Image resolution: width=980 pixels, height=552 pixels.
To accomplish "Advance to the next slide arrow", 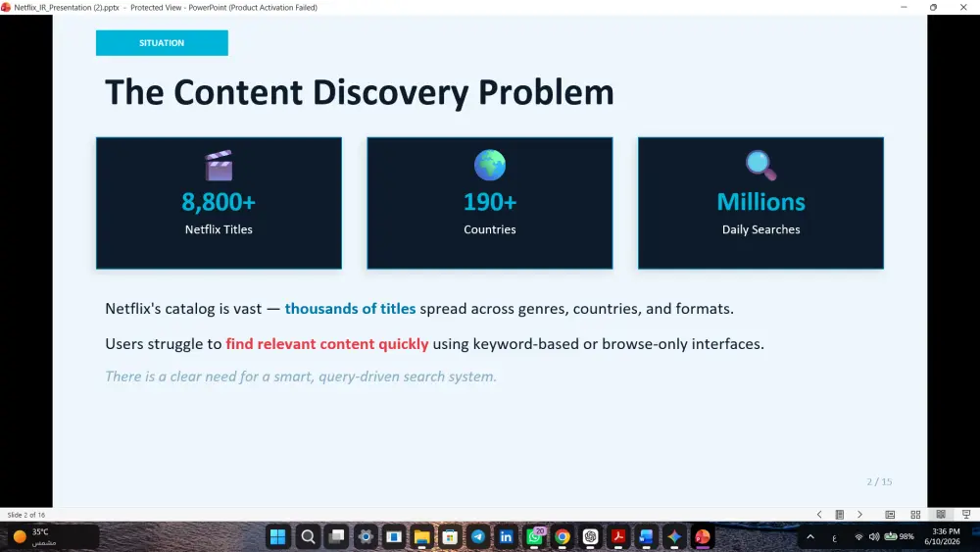I will click(x=860, y=515).
